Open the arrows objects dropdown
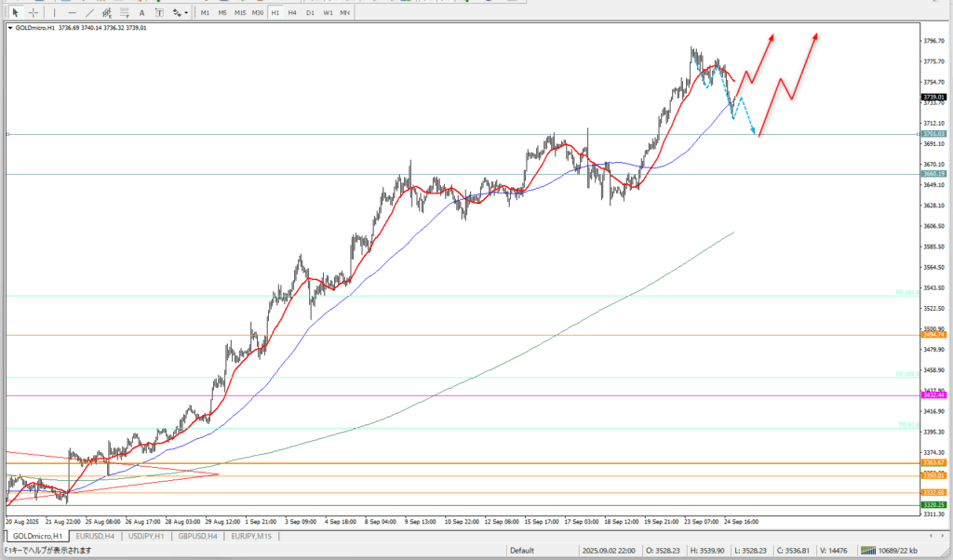 coord(180,12)
